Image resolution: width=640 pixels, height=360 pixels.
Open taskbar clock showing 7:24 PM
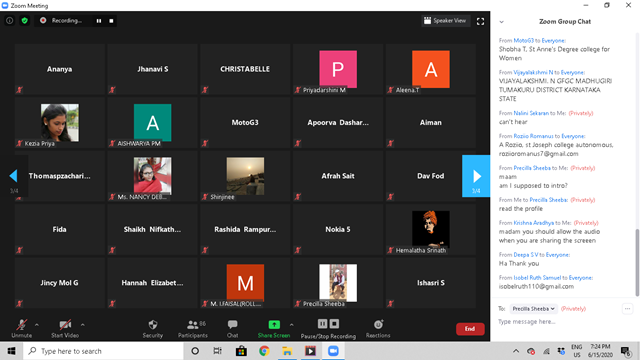point(600,351)
